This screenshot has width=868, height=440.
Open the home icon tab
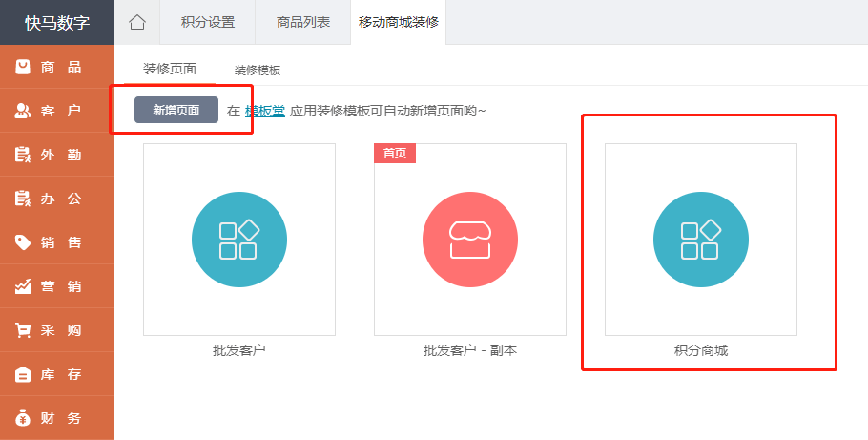click(137, 22)
